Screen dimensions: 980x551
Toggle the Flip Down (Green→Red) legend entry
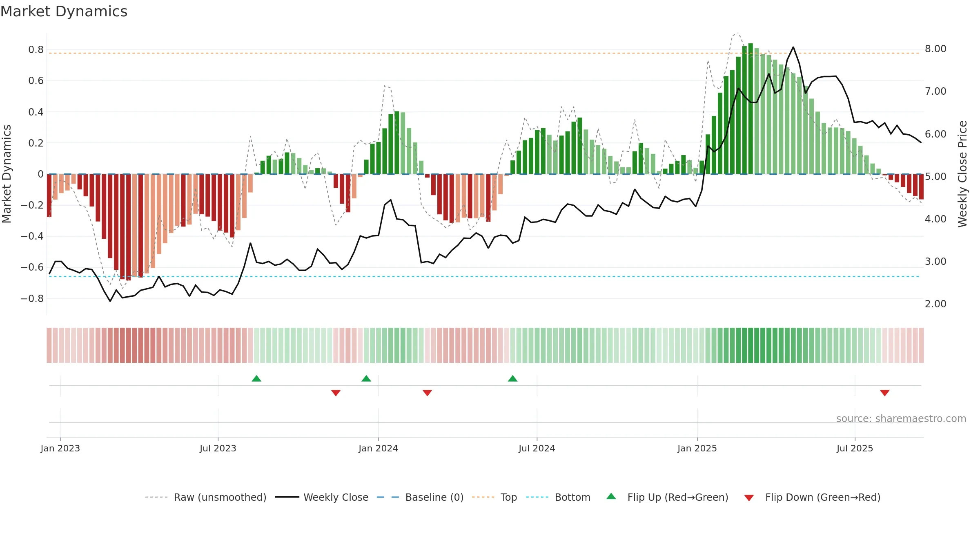[812, 497]
